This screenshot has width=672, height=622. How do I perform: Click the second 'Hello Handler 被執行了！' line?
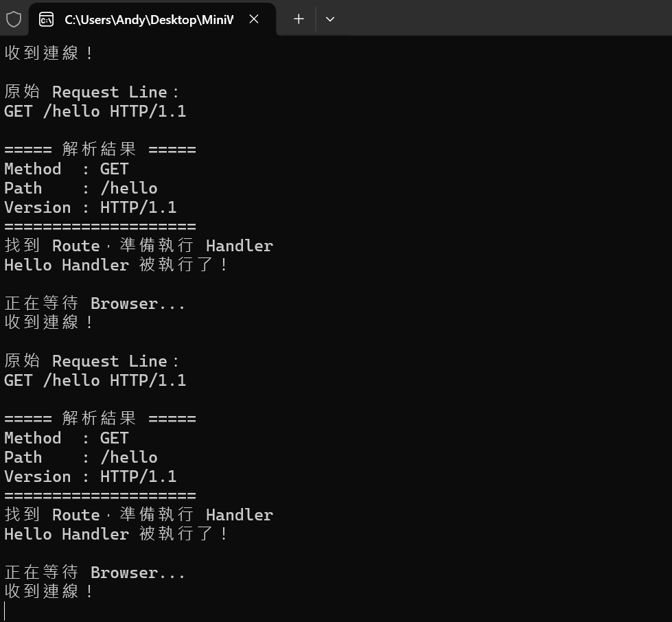[x=116, y=533]
